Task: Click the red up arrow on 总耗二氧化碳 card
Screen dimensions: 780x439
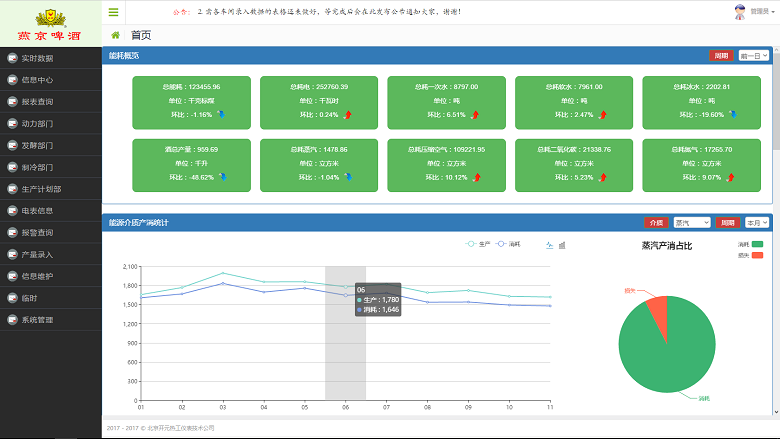Action: (x=603, y=177)
